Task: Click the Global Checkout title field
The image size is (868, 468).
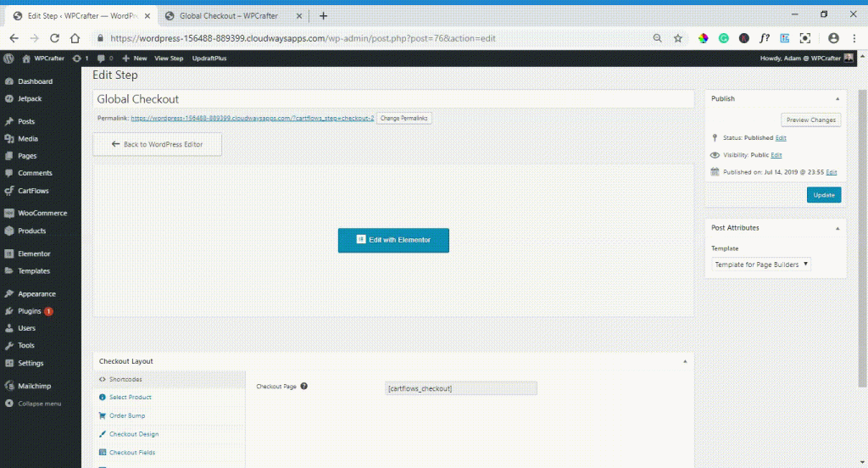Action: [x=393, y=99]
